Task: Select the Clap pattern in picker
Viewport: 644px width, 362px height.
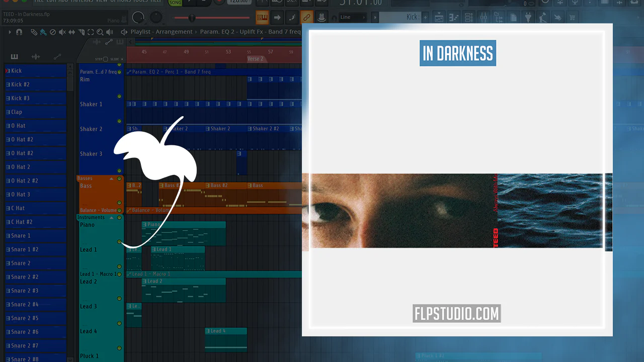Action: coord(35,112)
